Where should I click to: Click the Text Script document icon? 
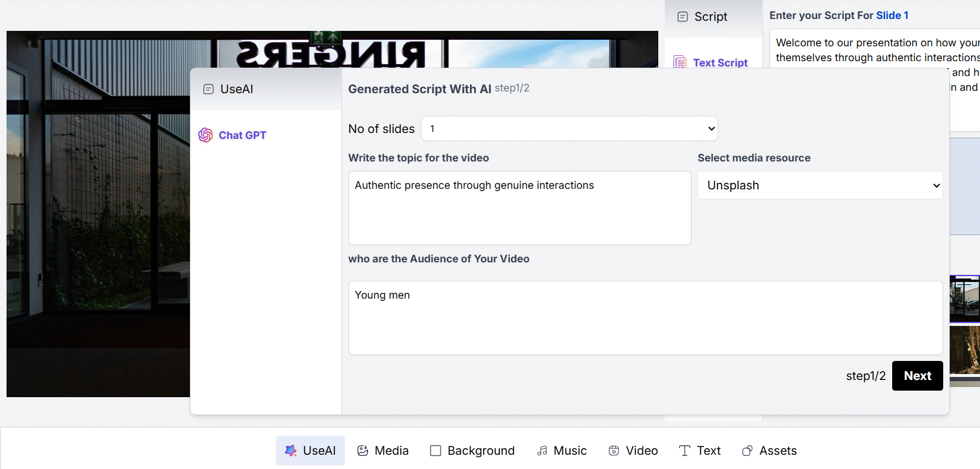tap(680, 62)
